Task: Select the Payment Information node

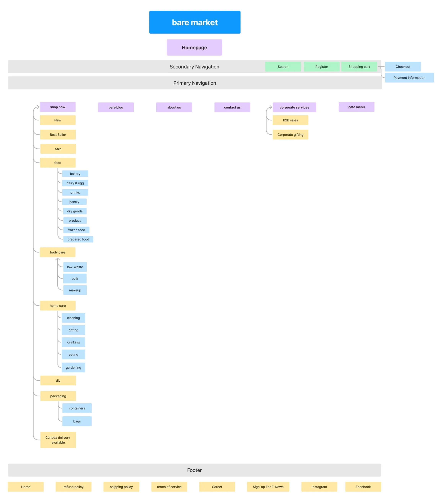Action: pos(409,78)
